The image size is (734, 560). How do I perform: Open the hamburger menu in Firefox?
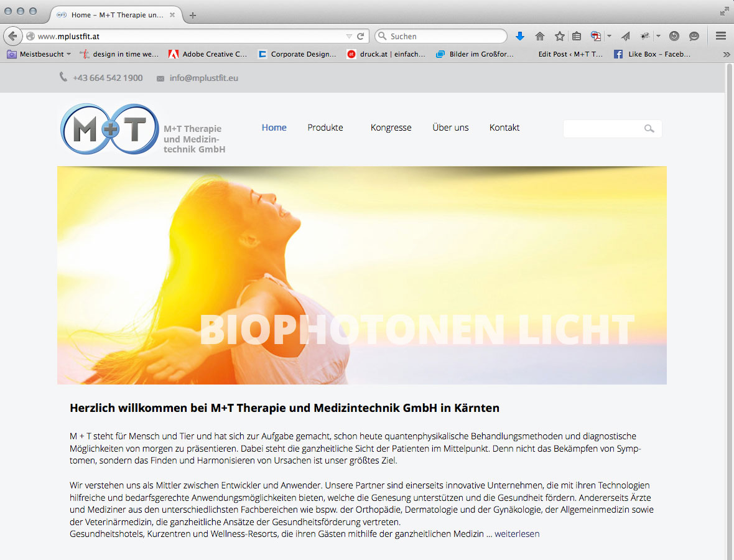(x=721, y=36)
